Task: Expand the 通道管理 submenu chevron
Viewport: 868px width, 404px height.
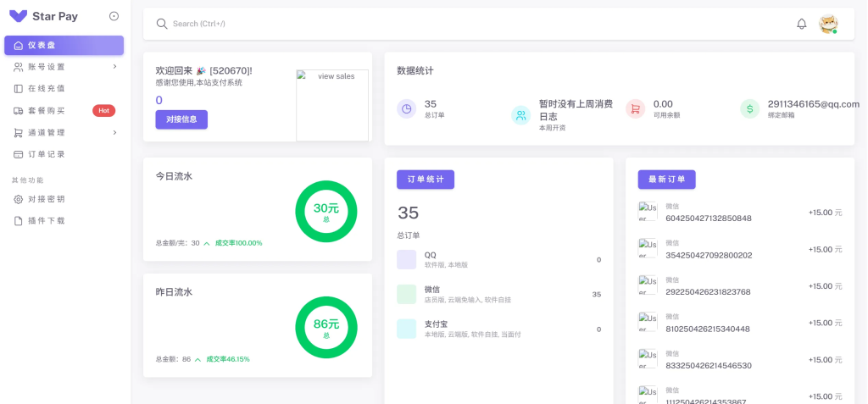Action: (114, 133)
